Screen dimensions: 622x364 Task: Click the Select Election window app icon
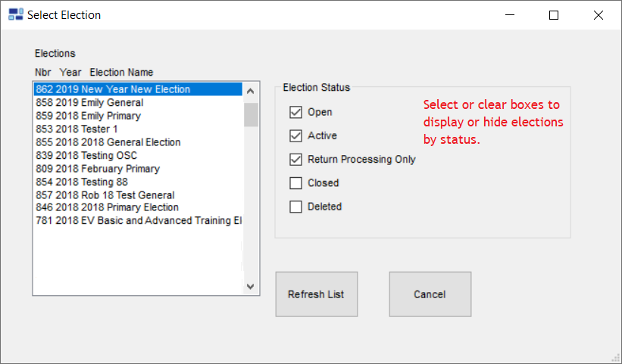16,14
